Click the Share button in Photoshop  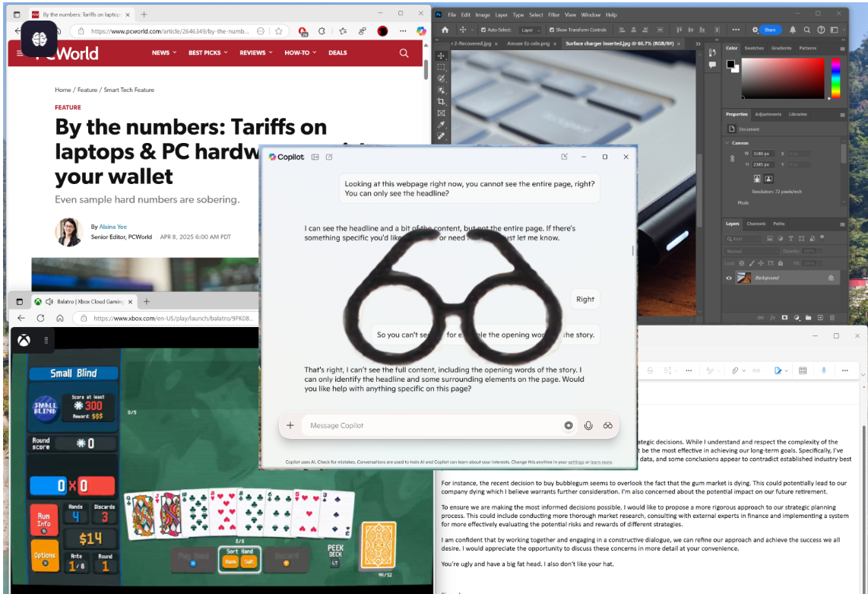coord(770,30)
